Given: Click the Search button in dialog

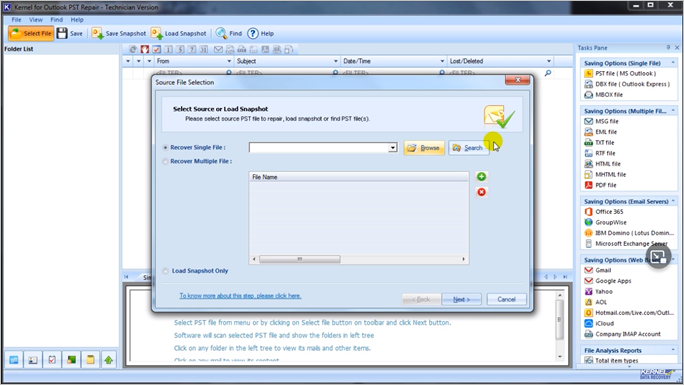Looking at the screenshot, I should 468,148.
